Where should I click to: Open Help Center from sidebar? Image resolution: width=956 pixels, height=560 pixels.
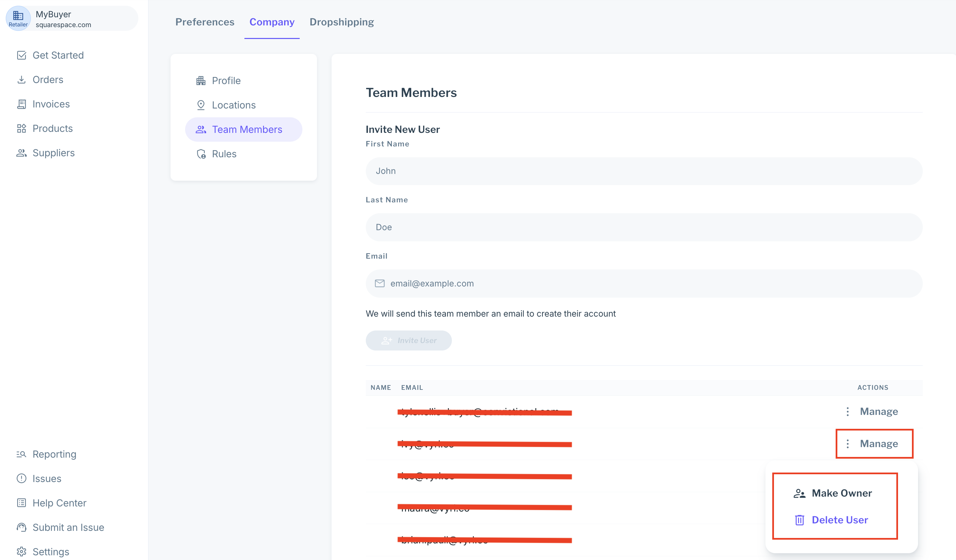click(x=59, y=503)
